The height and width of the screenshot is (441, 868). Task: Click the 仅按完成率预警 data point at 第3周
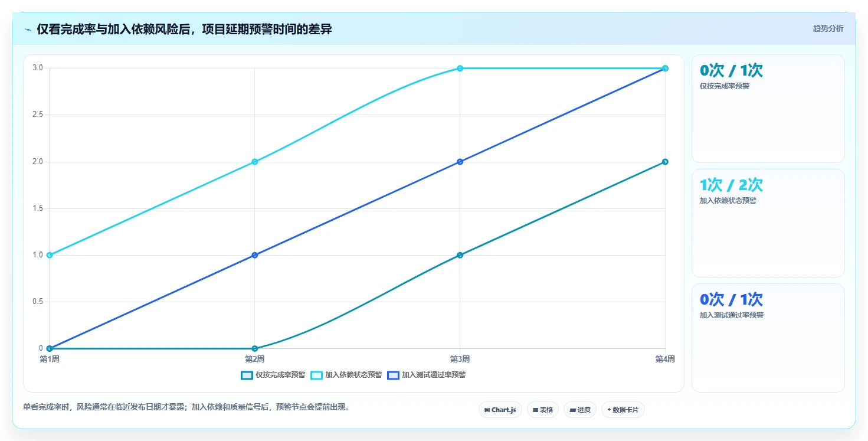(x=460, y=255)
